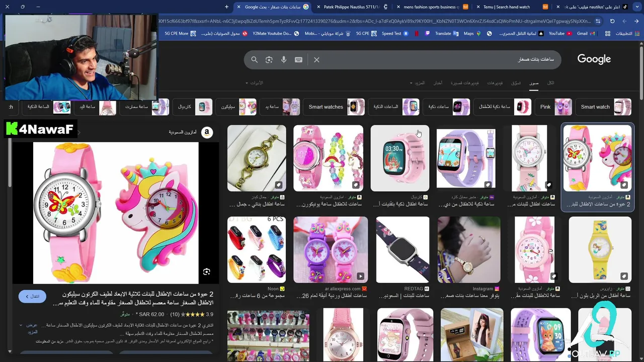644x362 pixels.
Task: Click the browser address bar URL
Action: click(x=375, y=21)
